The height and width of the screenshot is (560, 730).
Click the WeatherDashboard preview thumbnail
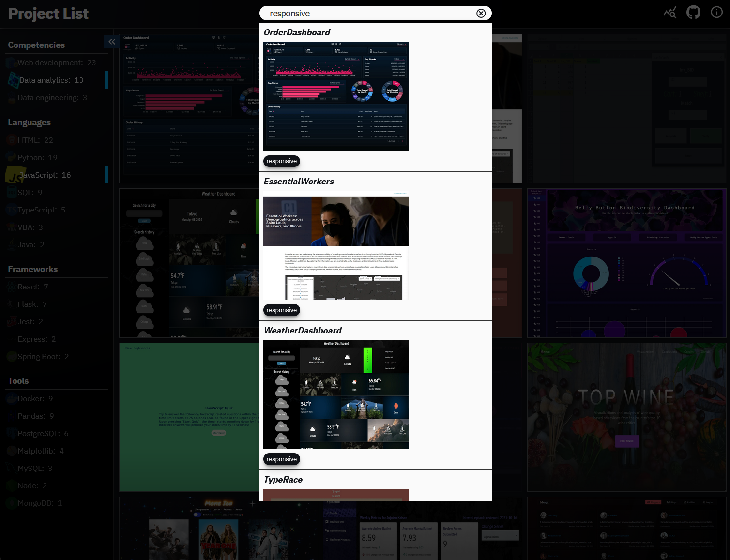336,394
